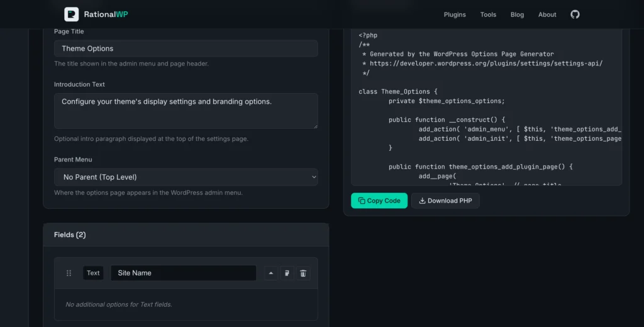Screen dimensions: 644x327
Task: Click the introduction textarea resize handle
Action: (316, 126)
